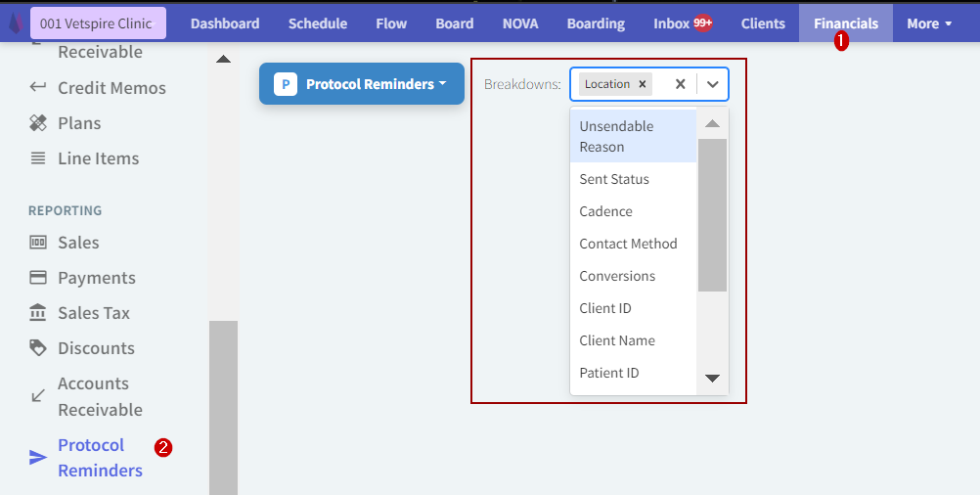Click the Sales Tax bank icon
This screenshot has height=495, width=980.
(x=38, y=313)
